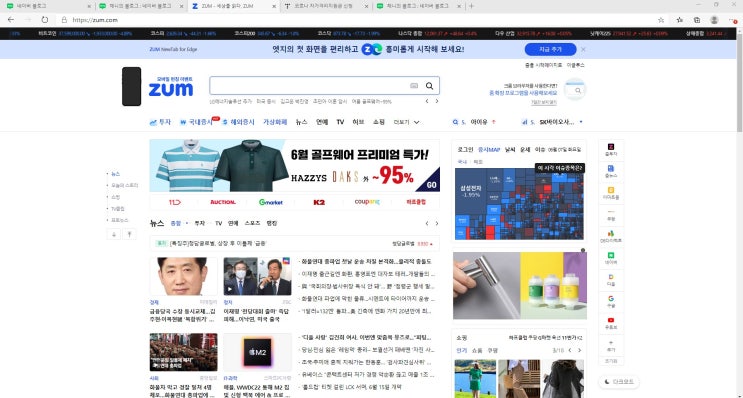Image resolution: width=743 pixels, height=398 pixels.
Task: Dismiss the ZUM NewTab for Edge promo banner
Action: [583, 49]
